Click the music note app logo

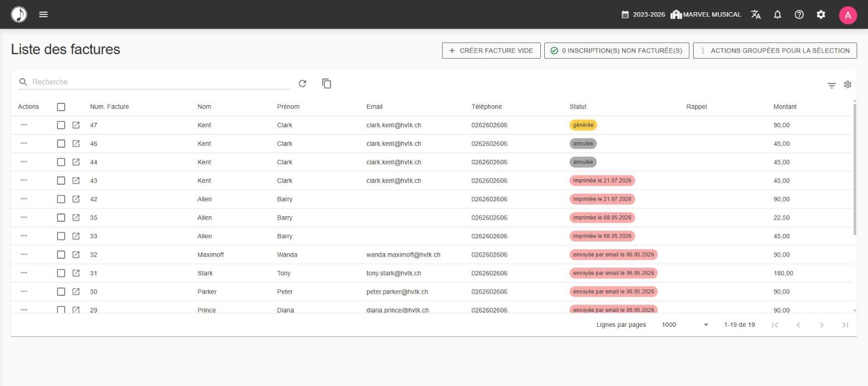coord(19,14)
